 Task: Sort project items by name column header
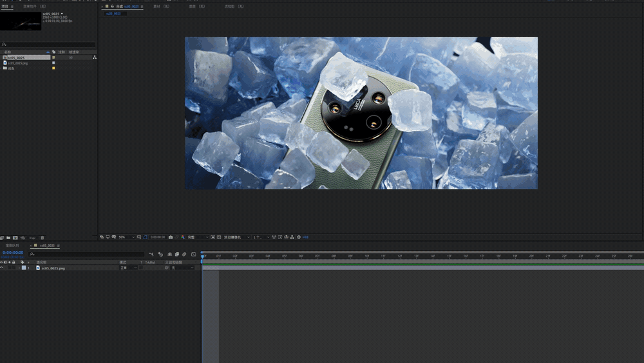click(8, 52)
